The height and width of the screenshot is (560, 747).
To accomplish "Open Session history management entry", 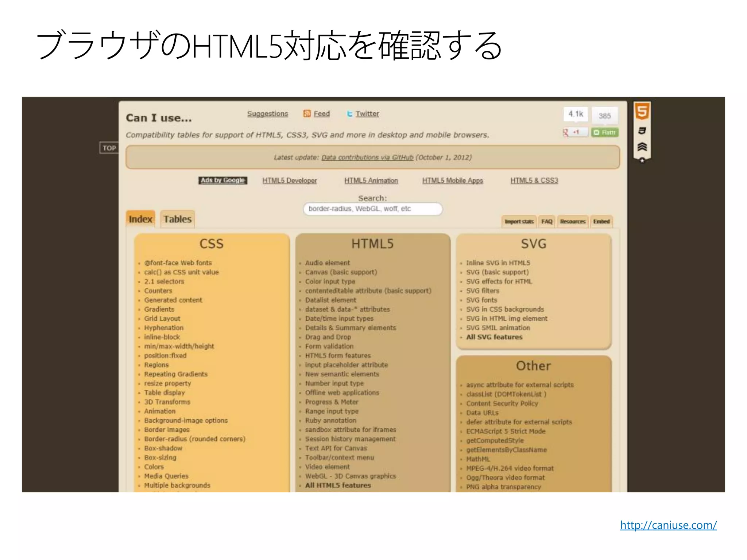I will pos(350,439).
